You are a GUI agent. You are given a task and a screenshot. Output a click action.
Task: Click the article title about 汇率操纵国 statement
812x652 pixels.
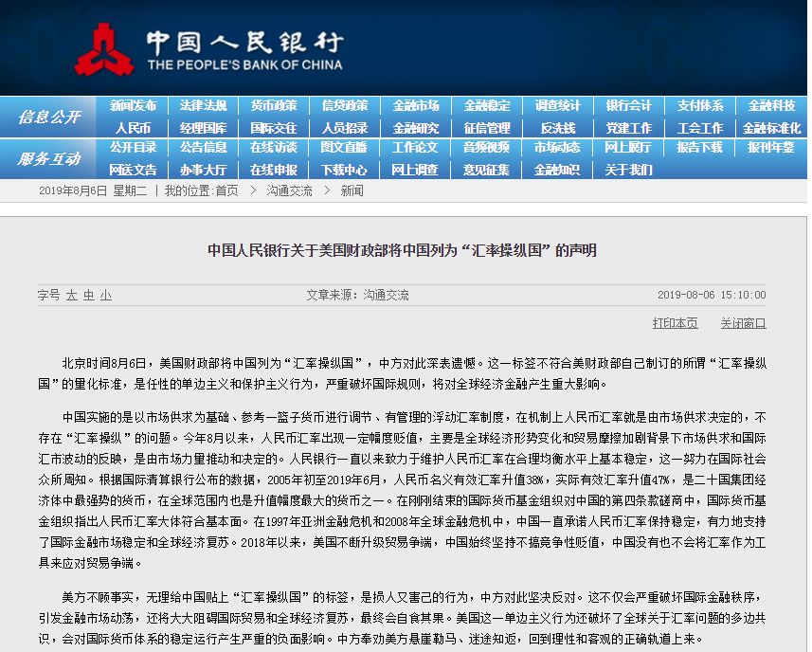point(403,250)
